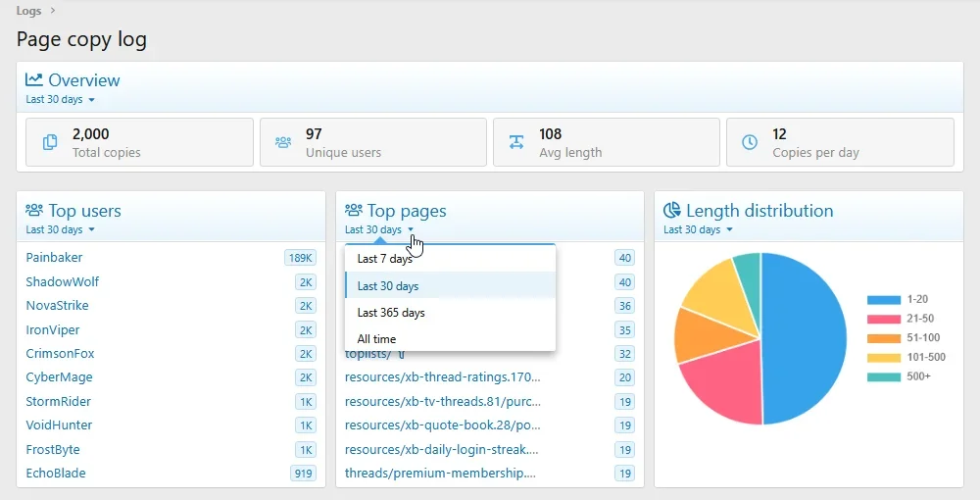Click the Total copies documents icon
This screenshot has width=980, height=500.
point(49,142)
